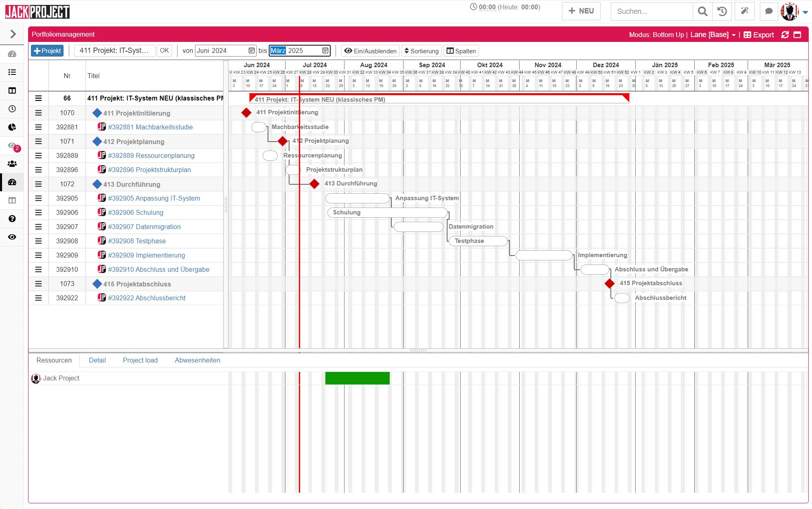The image size is (812, 509).
Task: Open the user avatar menu
Action: click(x=794, y=11)
